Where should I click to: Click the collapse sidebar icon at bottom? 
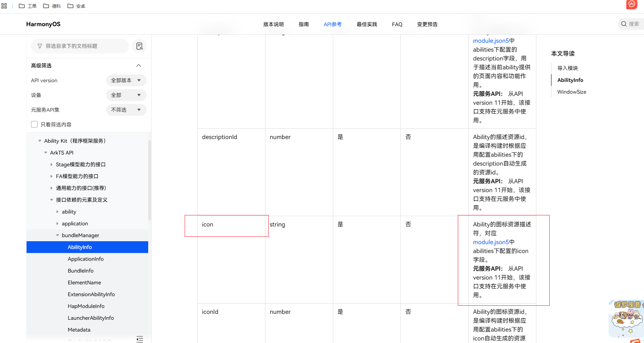tap(140, 339)
